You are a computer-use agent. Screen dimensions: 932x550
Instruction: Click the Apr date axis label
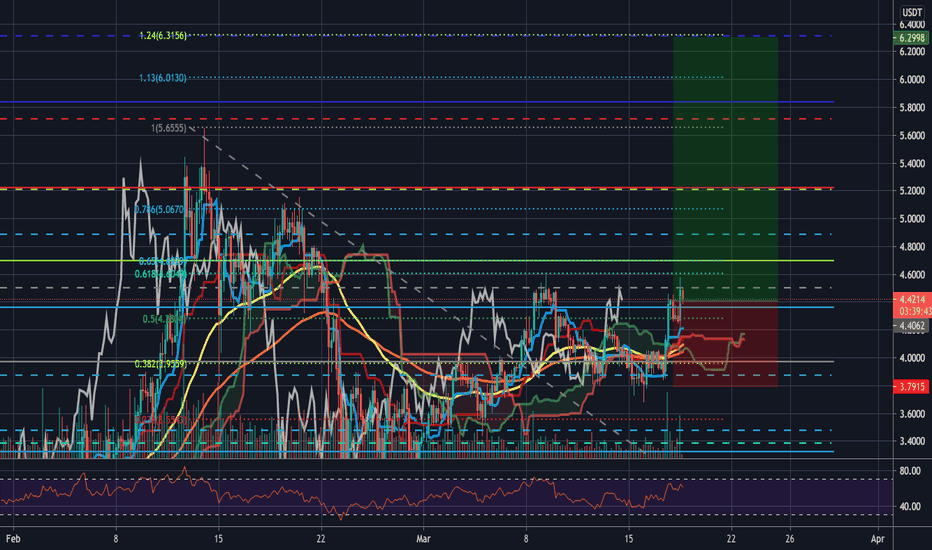pyautogui.click(x=877, y=539)
